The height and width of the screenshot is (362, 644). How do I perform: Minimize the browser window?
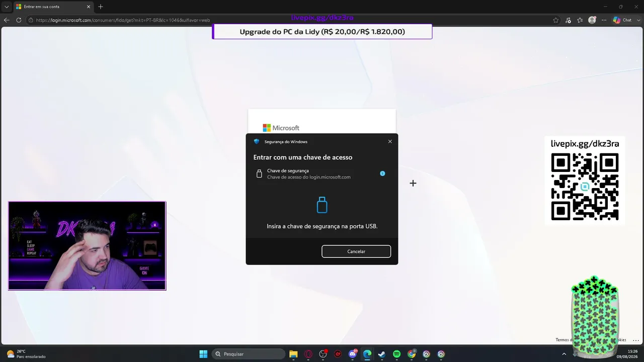click(605, 7)
